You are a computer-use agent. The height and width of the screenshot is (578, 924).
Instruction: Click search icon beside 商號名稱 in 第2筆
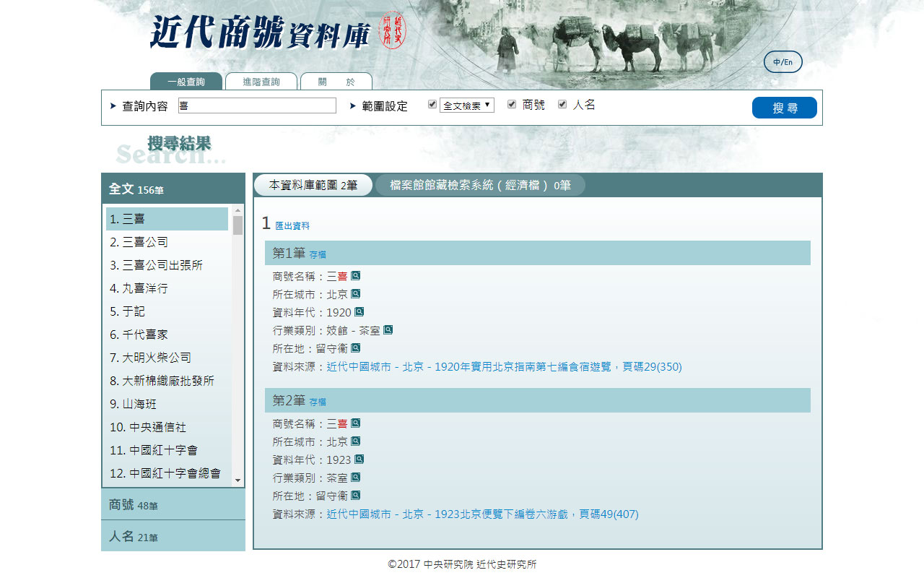pyautogui.click(x=355, y=423)
